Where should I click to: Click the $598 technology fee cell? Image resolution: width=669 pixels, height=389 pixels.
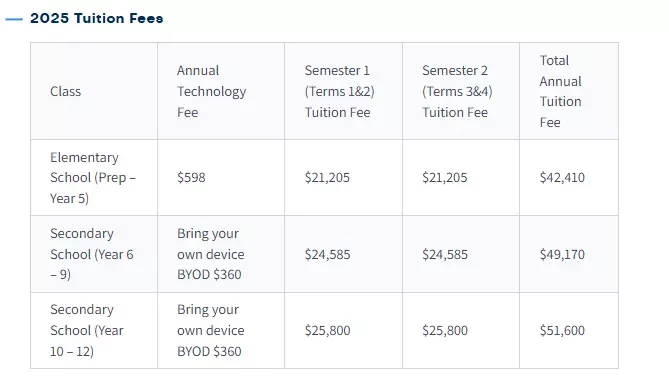pos(221,177)
